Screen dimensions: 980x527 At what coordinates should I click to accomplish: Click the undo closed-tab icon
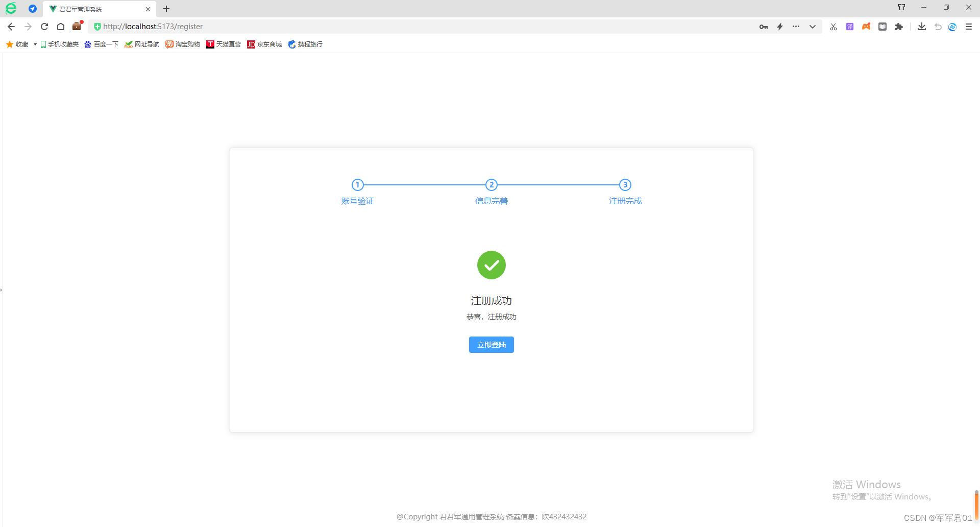(x=938, y=27)
